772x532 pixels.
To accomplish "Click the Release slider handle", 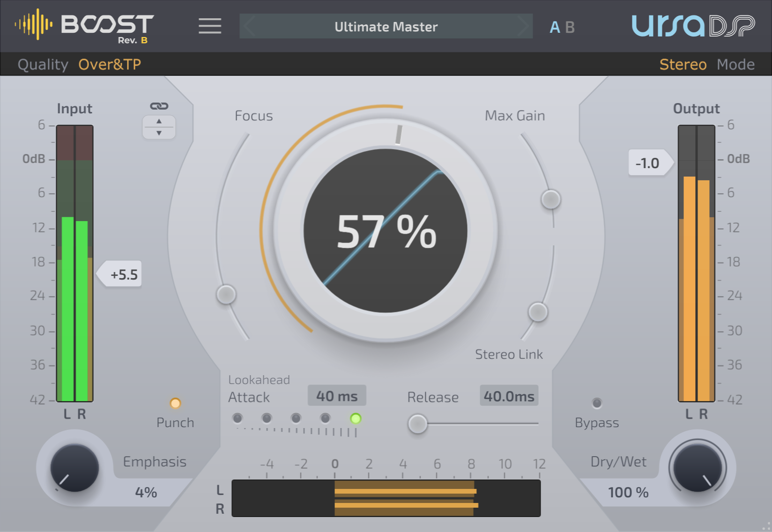I will click(418, 424).
